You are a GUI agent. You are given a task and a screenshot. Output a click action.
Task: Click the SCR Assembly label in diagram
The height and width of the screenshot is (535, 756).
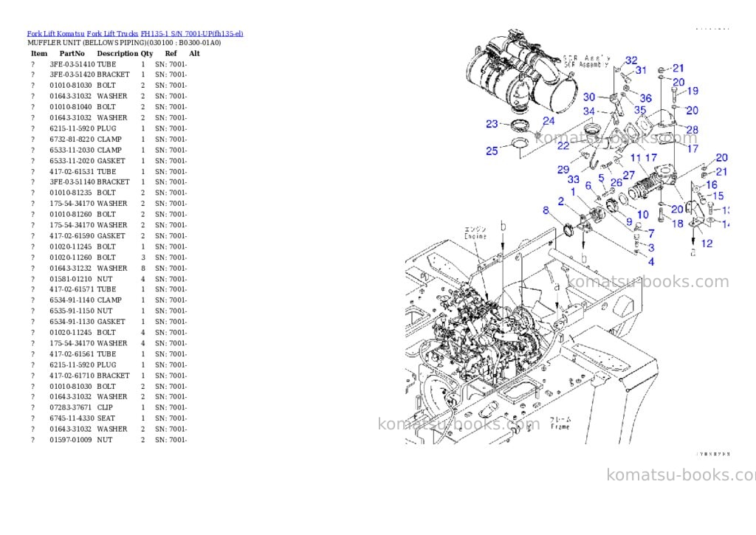point(586,65)
